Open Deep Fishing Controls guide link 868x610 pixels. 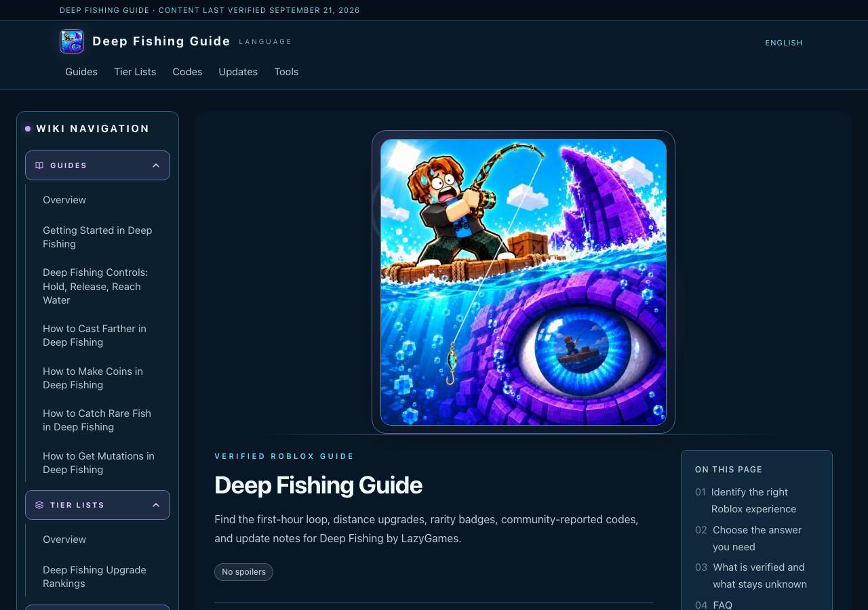tap(96, 286)
